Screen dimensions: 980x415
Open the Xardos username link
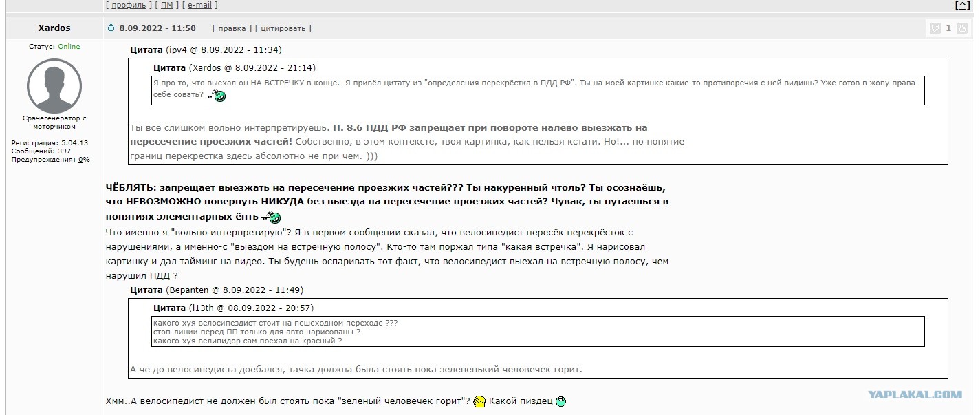[x=54, y=28]
